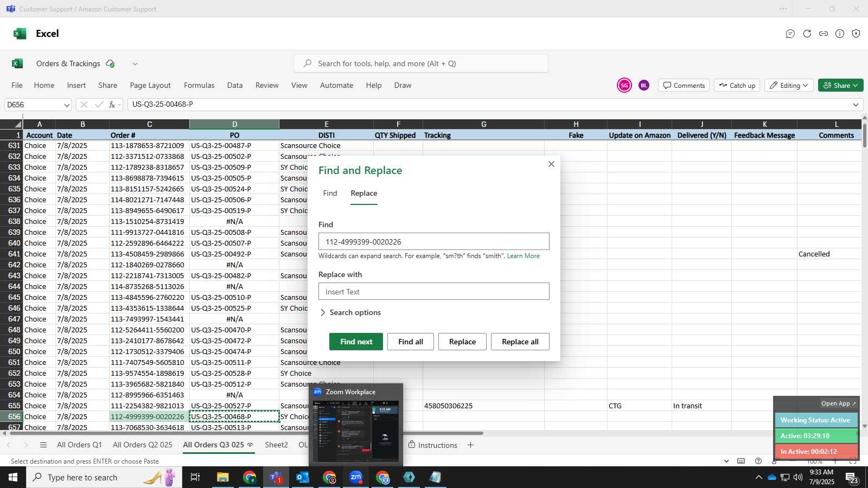Open the Insert ribbon tab
Image resolution: width=868 pixels, height=488 pixels.
(x=76, y=85)
